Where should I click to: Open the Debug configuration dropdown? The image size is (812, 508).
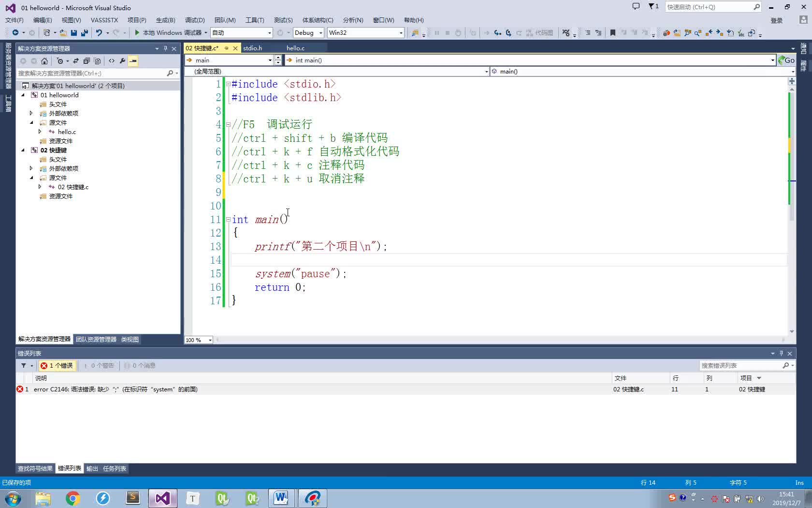click(307, 32)
